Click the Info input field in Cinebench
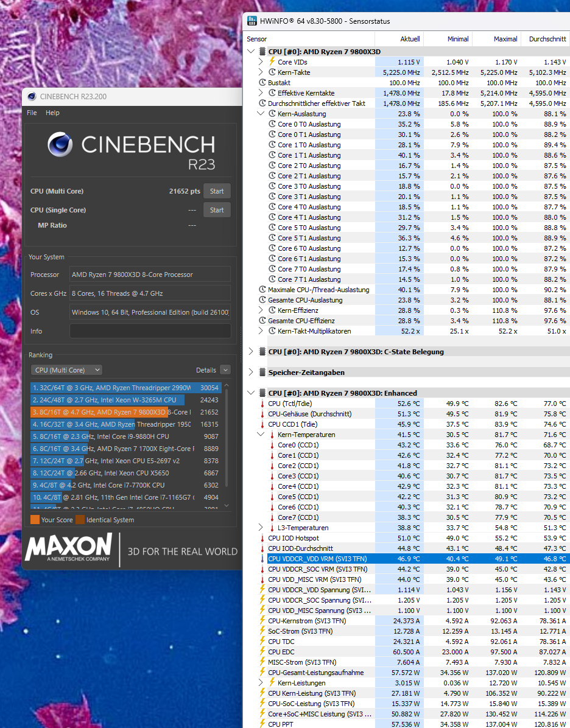The width and height of the screenshot is (570, 728). 150,331
